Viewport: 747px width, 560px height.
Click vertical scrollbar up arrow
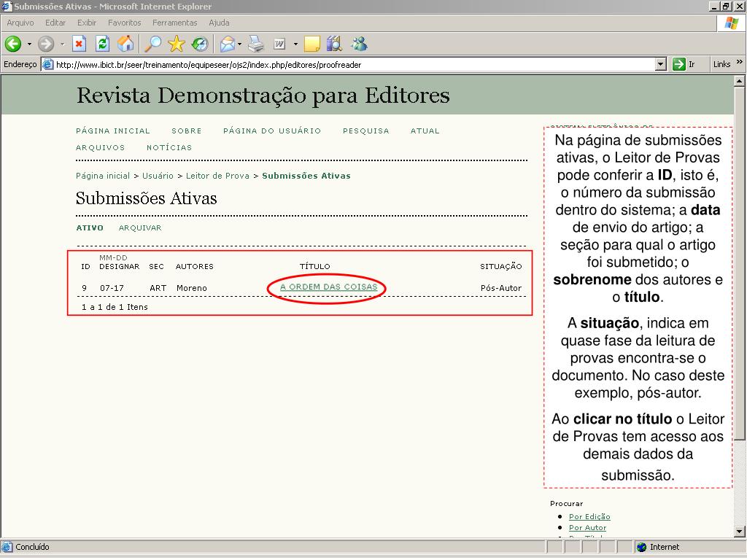pyautogui.click(x=740, y=81)
